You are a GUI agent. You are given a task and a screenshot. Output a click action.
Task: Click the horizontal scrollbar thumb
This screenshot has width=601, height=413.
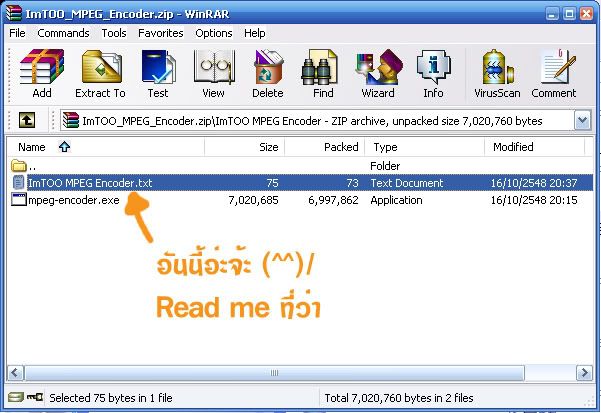coord(274,373)
